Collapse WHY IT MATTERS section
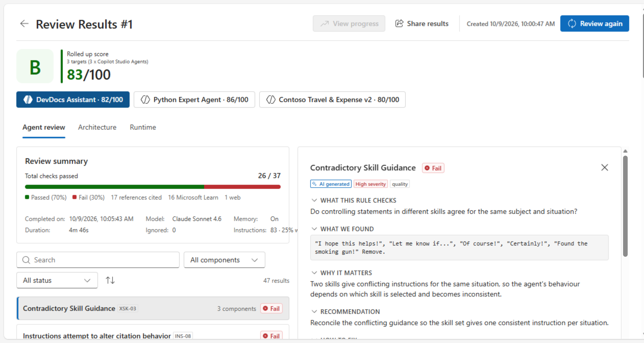This screenshot has width=644, height=343. [314, 273]
